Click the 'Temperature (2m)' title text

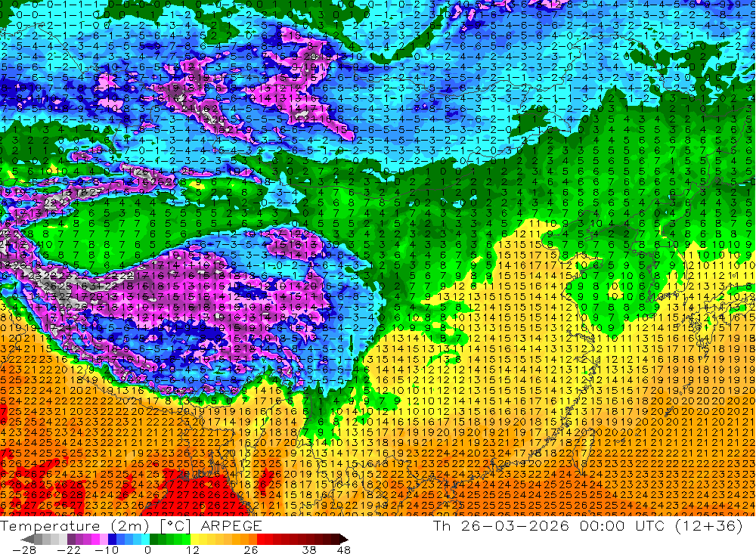pos(75,526)
